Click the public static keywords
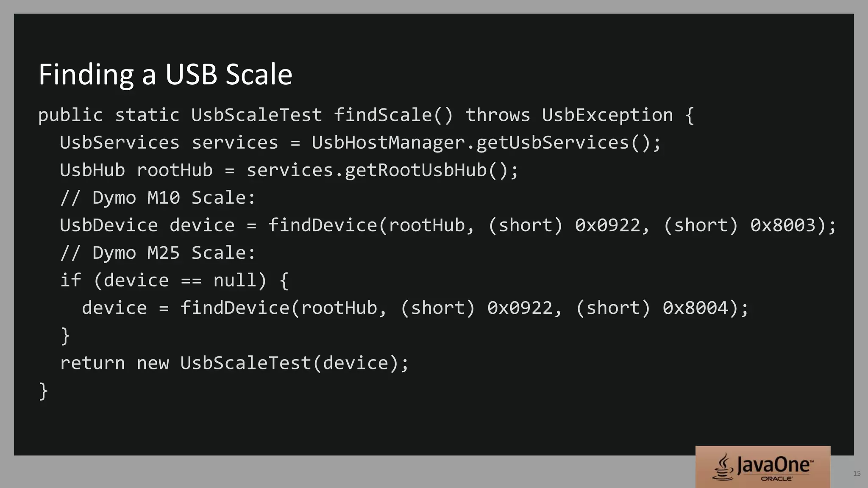This screenshot has height=488, width=868. [109, 115]
